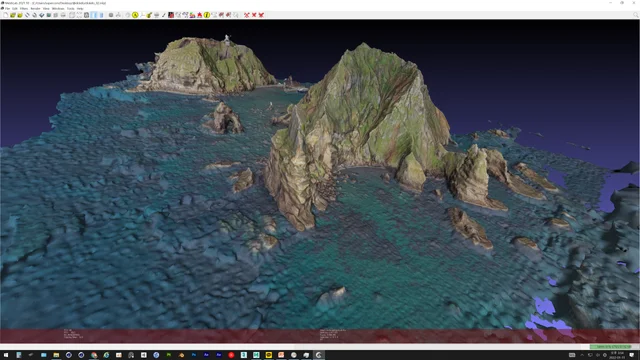The width and height of the screenshot is (640, 360).
Task: Open the Windows Start button
Action: pos(6,355)
